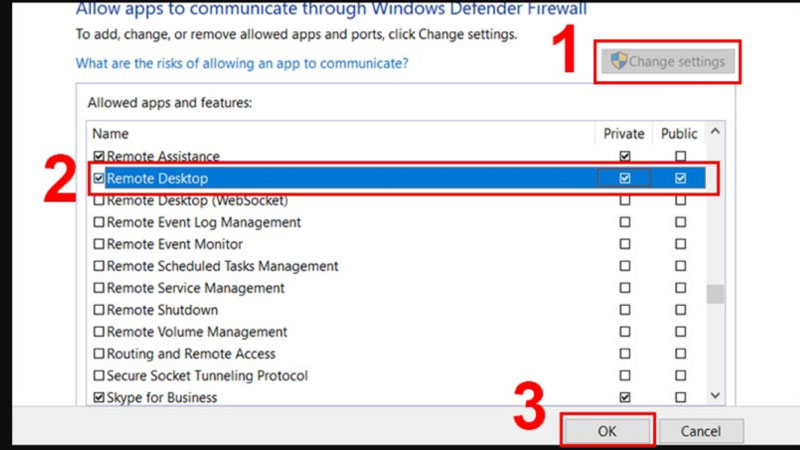Viewport: 800px width, 450px height.
Task: Tick the Routing and Remote Access checkbox
Action: [x=98, y=354]
